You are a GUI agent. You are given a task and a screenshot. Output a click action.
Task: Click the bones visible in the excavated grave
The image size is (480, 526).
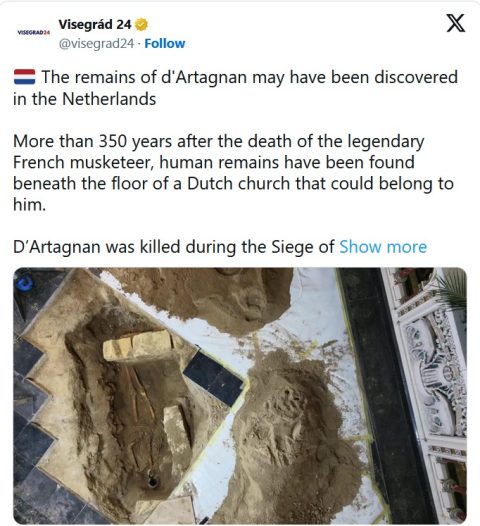(139, 392)
